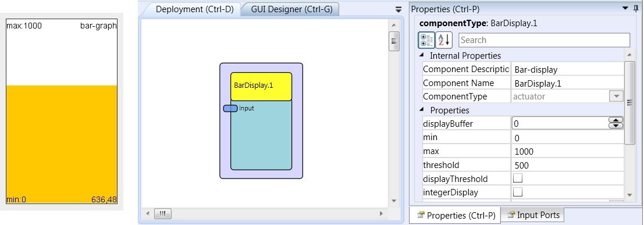The width and height of the screenshot is (644, 225).
Task: Open the Input Ports tab
Action: click(533, 215)
